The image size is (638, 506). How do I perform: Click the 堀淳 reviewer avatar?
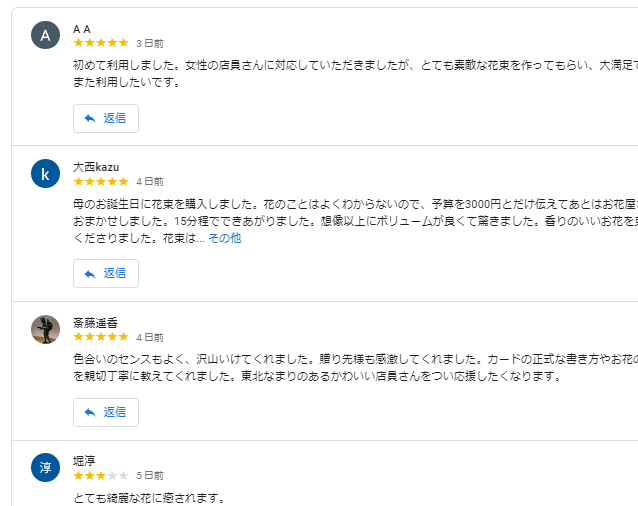[45, 467]
